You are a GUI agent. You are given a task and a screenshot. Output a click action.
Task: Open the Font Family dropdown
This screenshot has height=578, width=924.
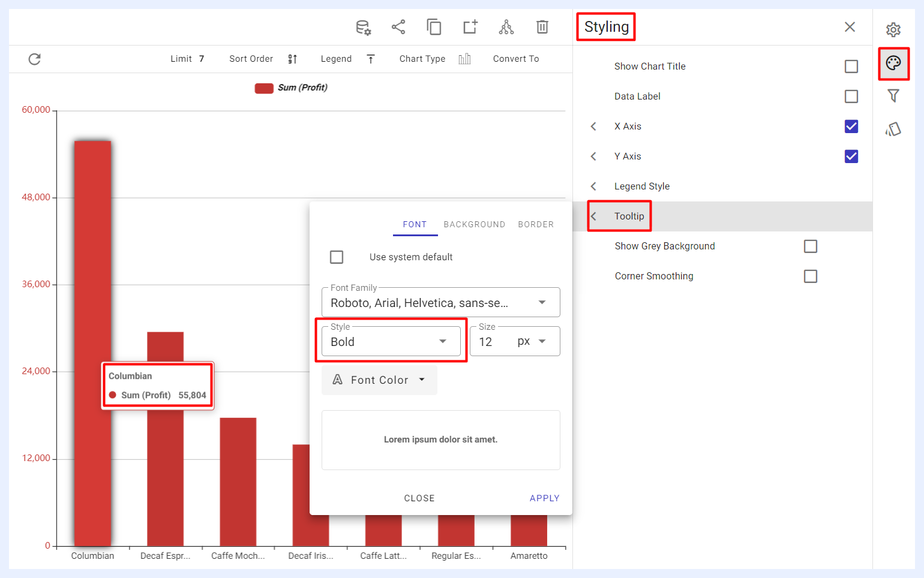(x=441, y=302)
